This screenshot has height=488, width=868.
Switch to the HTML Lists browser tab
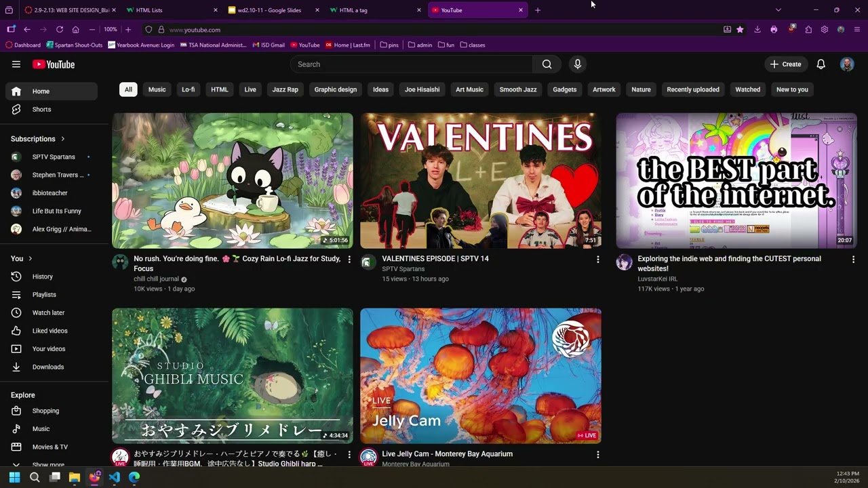pos(172,10)
